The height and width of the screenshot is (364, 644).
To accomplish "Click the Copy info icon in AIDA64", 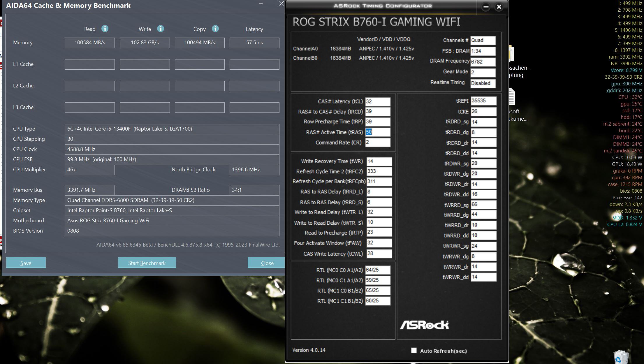I will 215,29.
